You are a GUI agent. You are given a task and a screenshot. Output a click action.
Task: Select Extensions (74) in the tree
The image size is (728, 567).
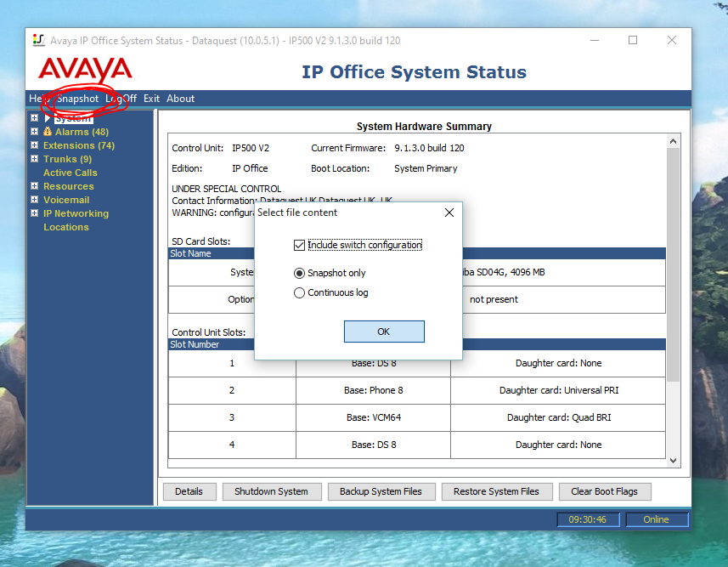pyautogui.click(x=79, y=145)
